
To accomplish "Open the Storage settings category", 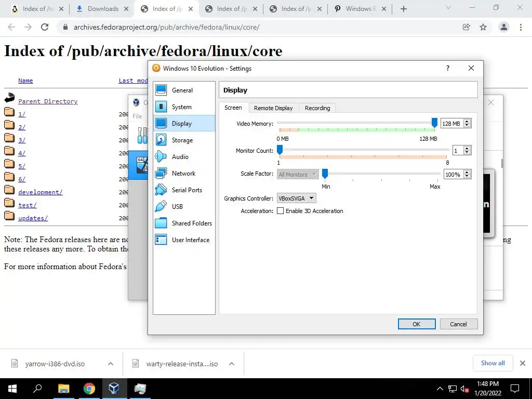I will point(184,140).
